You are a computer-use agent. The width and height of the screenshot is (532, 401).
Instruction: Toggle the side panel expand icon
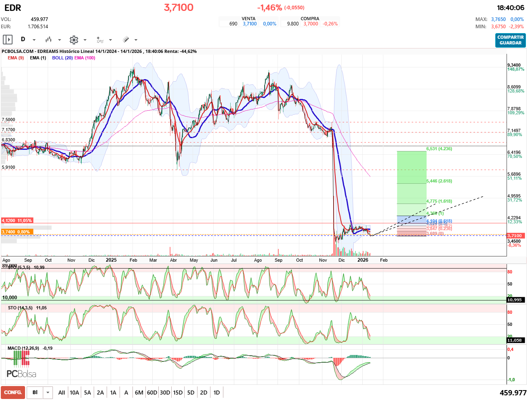8,40
